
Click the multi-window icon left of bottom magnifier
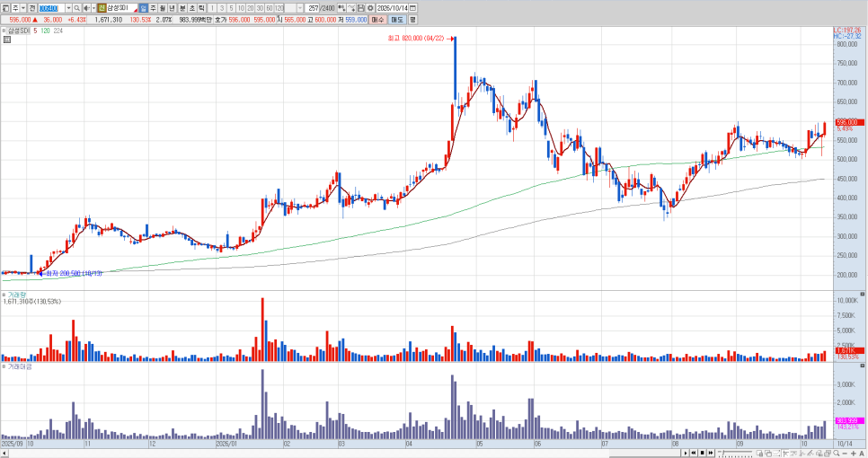point(828,453)
